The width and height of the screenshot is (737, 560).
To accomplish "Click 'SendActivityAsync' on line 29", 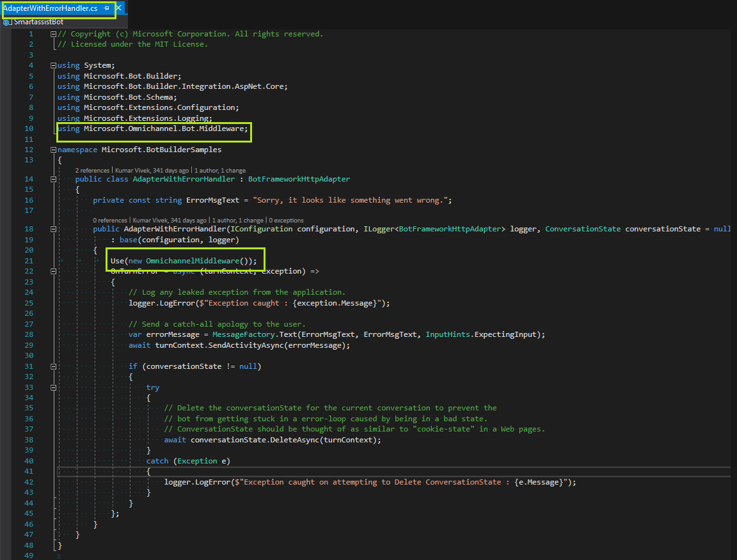I will [246, 345].
